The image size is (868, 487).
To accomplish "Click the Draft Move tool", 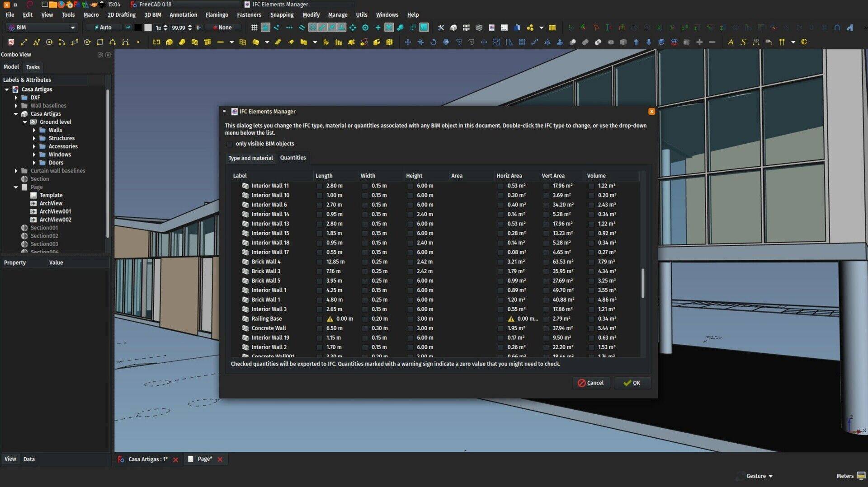I will 407,42.
